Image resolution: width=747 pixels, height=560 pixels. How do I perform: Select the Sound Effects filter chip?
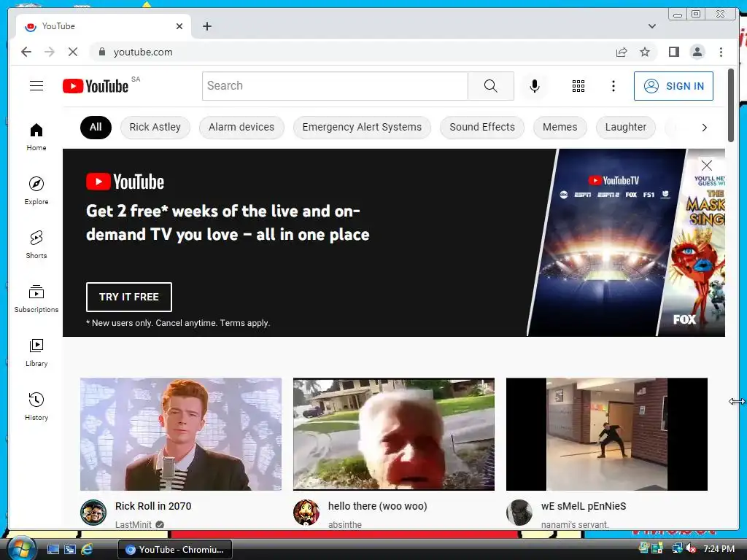click(x=482, y=128)
